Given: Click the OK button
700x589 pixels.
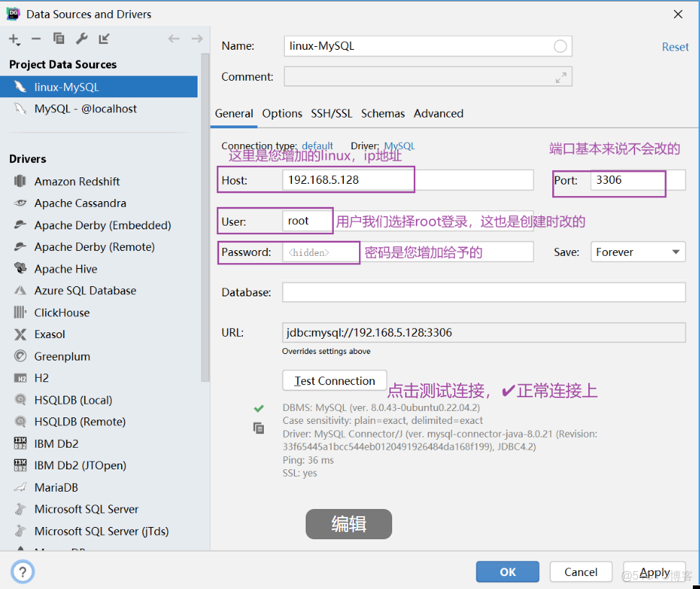Looking at the screenshot, I should tap(508, 572).
